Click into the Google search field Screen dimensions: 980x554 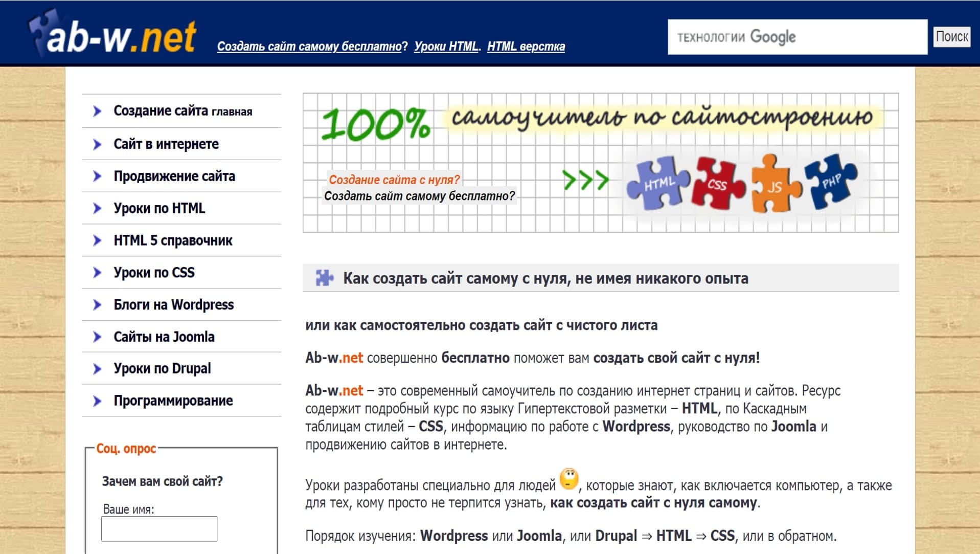[x=797, y=37]
